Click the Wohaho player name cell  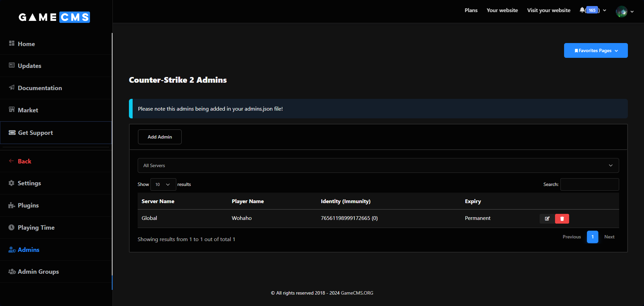(242, 218)
